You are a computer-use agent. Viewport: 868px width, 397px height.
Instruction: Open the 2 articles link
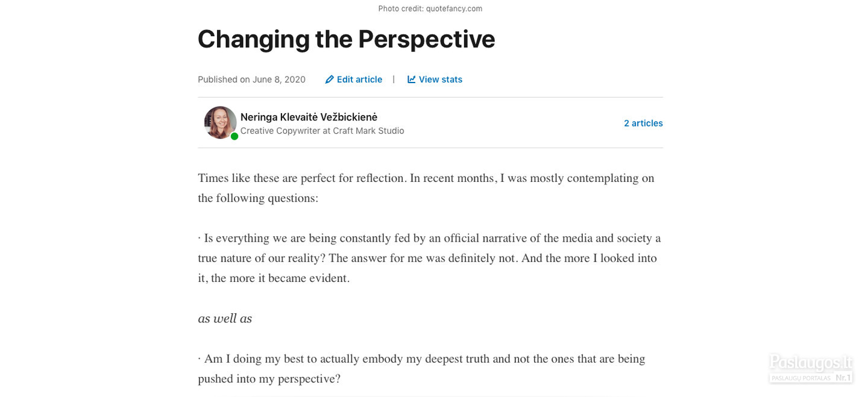click(643, 123)
